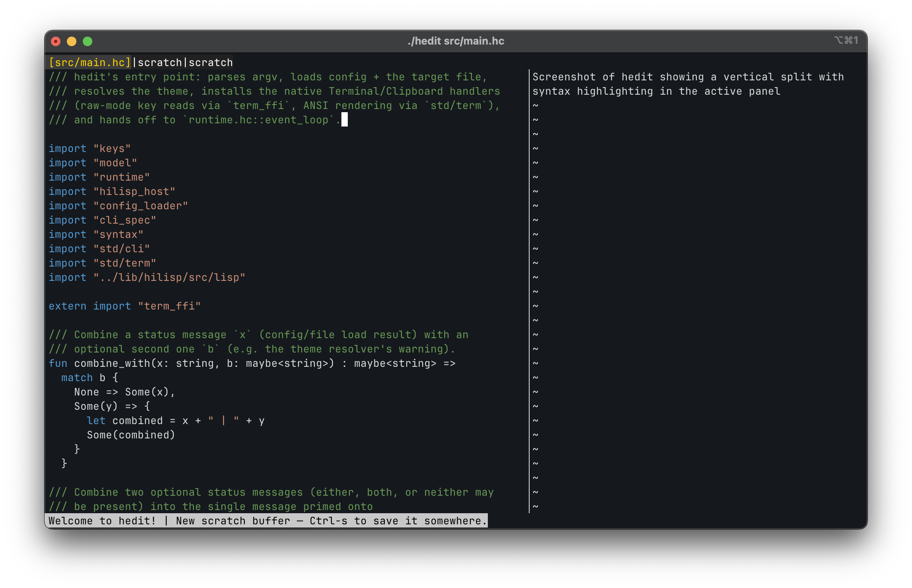Minimize the window with yellow button

[x=72, y=41]
